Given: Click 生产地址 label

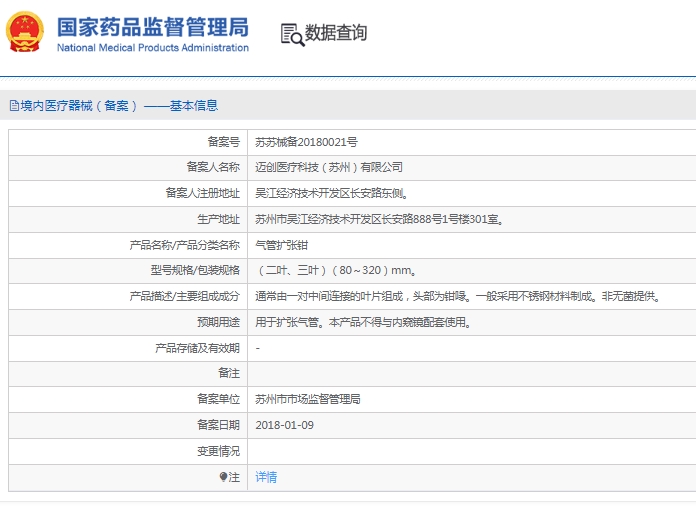Looking at the screenshot, I should pos(218,219).
